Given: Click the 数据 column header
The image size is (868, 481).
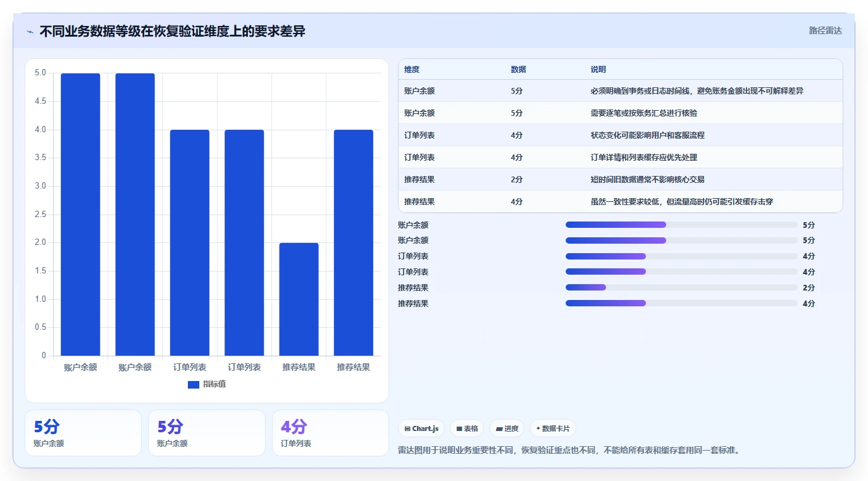Looking at the screenshot, I should coord(518,70).
